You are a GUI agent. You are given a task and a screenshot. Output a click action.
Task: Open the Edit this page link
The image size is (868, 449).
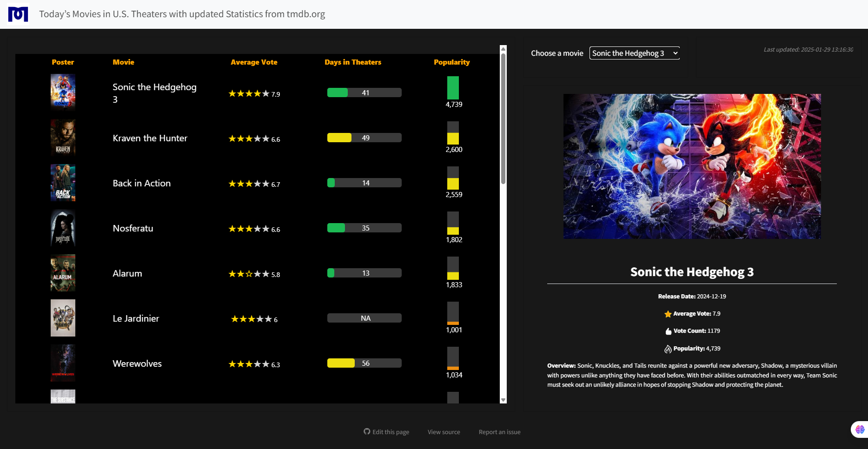(x=391, y=432)
